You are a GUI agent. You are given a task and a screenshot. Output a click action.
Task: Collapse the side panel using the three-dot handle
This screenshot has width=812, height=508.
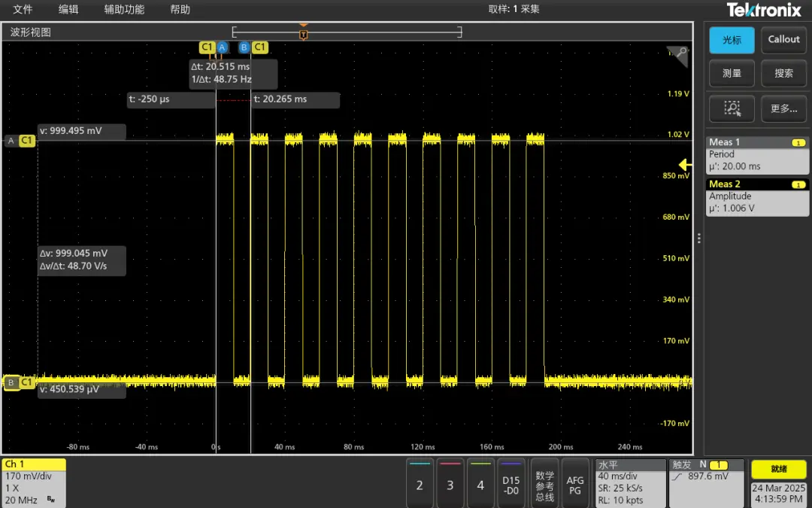pyautogui.click(x=699, y=239)
